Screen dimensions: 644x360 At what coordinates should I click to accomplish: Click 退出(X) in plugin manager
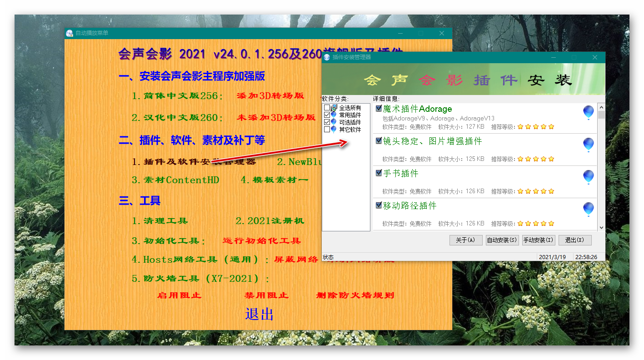coord(575,240)
